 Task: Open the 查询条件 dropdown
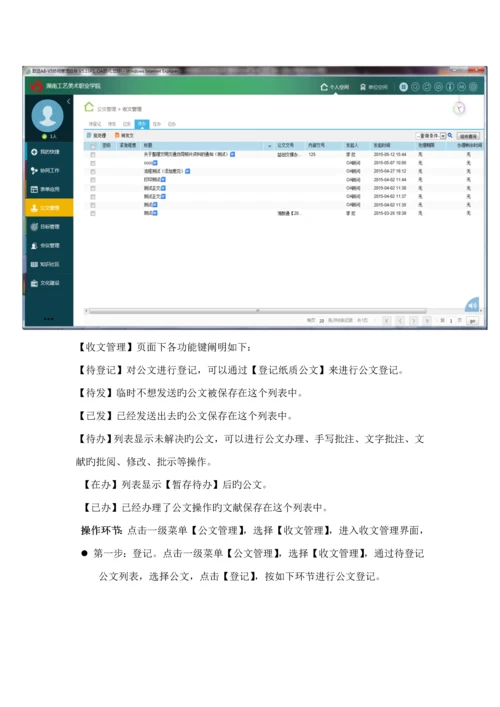pos(431,136)
